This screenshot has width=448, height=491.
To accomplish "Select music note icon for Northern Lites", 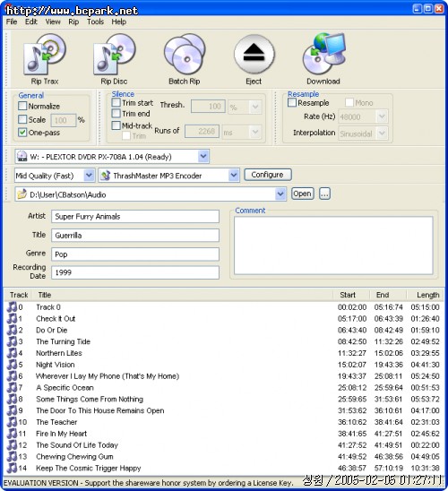I will pyautogui.click(x=12, y=353).
